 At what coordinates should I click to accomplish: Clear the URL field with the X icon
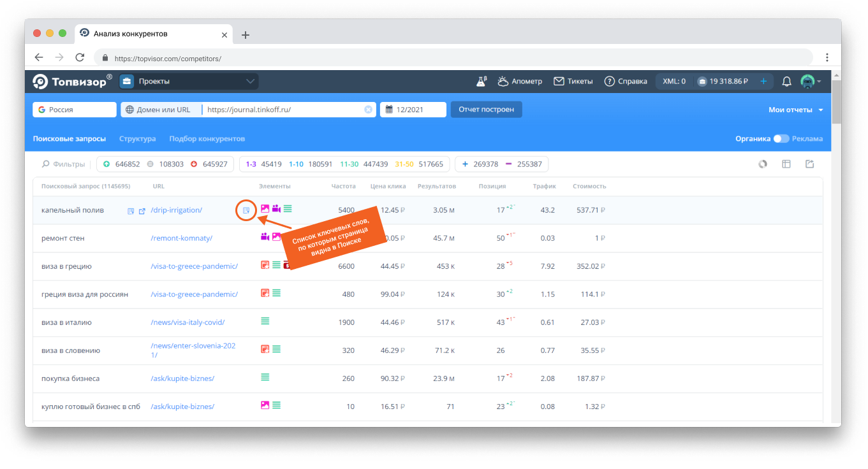(368, 110)
